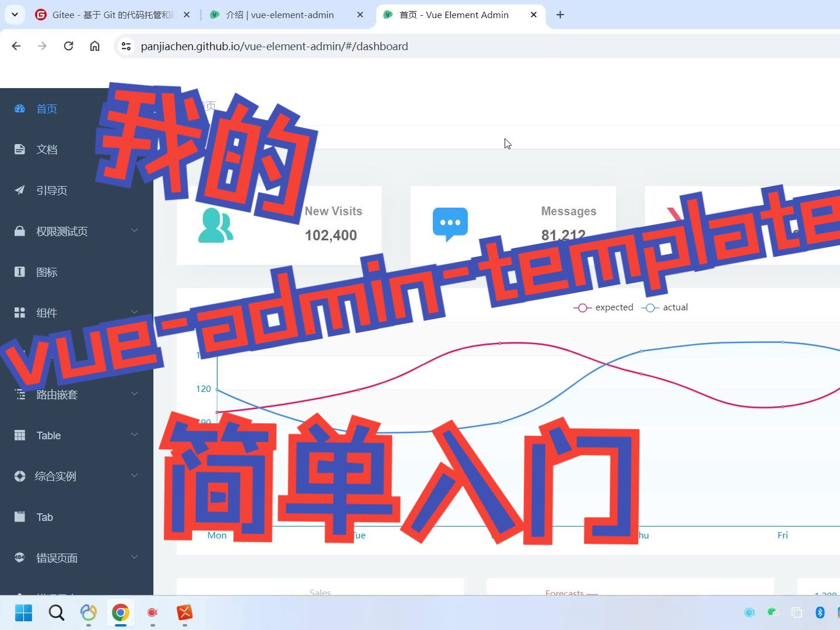The image size is (840, 630).
Task: Open Bluetooth tray icon
Action: coord(820,612)
